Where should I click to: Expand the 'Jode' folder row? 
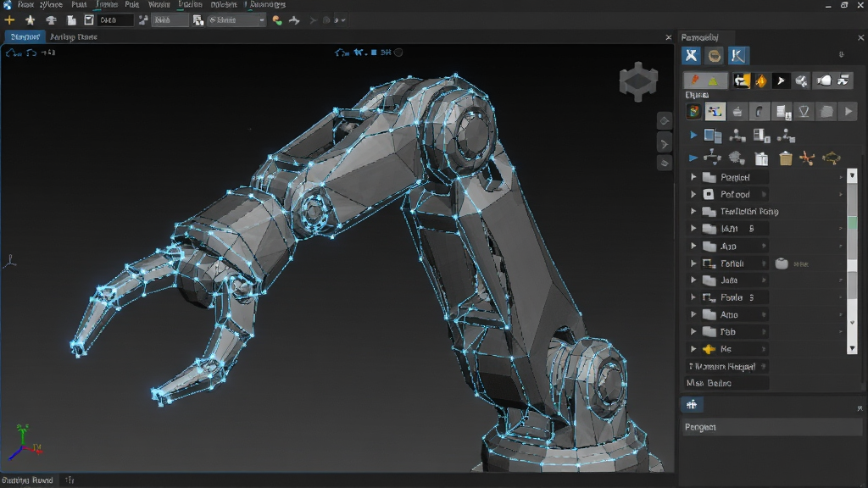693,280
